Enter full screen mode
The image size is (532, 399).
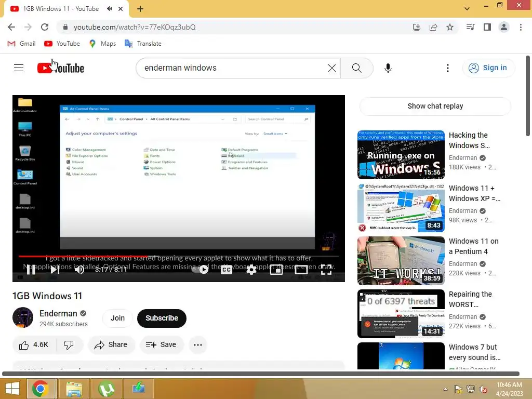point(326,270)
